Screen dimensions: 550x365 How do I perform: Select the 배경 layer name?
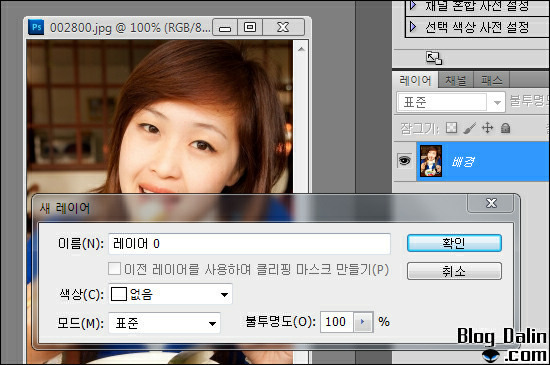pos(463,162)
